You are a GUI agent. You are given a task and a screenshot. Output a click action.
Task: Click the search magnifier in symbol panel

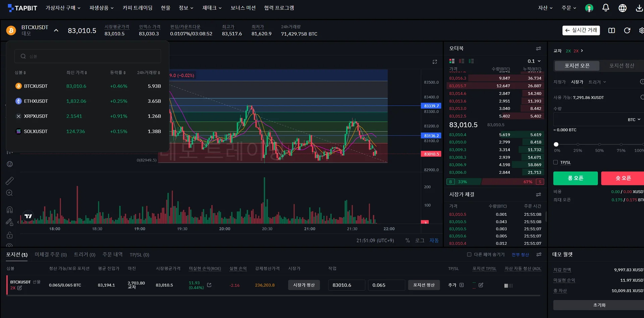click(x=23, y=56)
